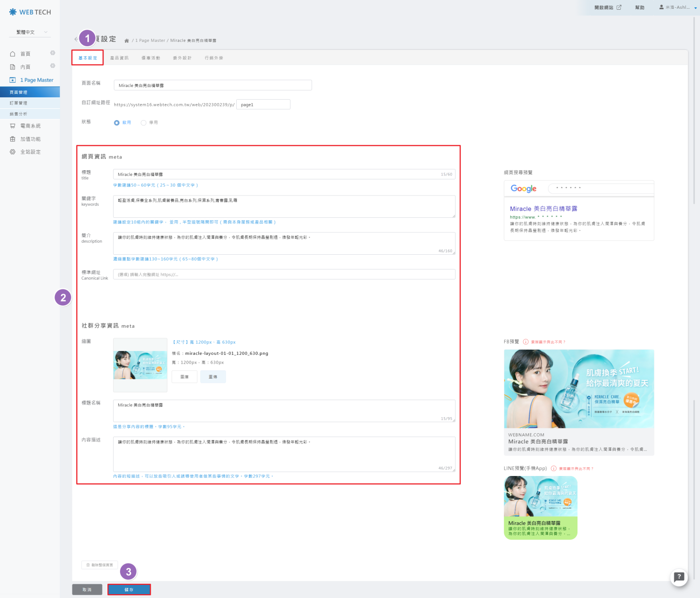Click the FB預覽 info circle icon
700x598 pixels.
click(525, 342)
